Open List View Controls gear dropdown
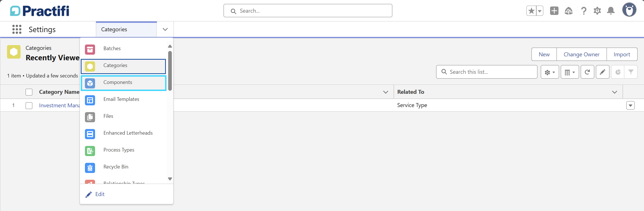Screen dimensions: 644x211 (550, 72)
